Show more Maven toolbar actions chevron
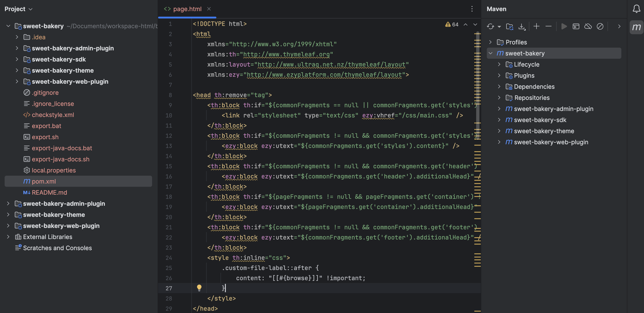The height and width of the screenshot is (313, 644). (x=619, y=26)
